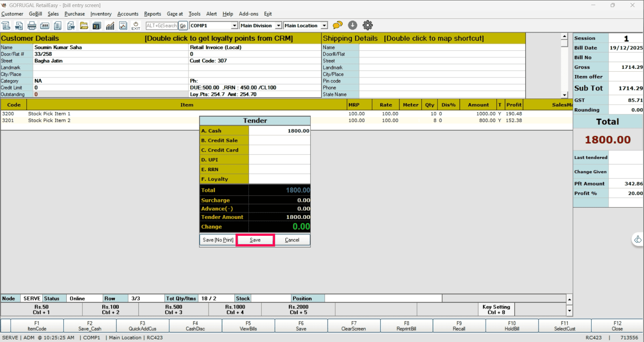Viewport: 644px width, 342px height.
Task: Expand the Main Location dropdown
Action: (x=324, y=26)
